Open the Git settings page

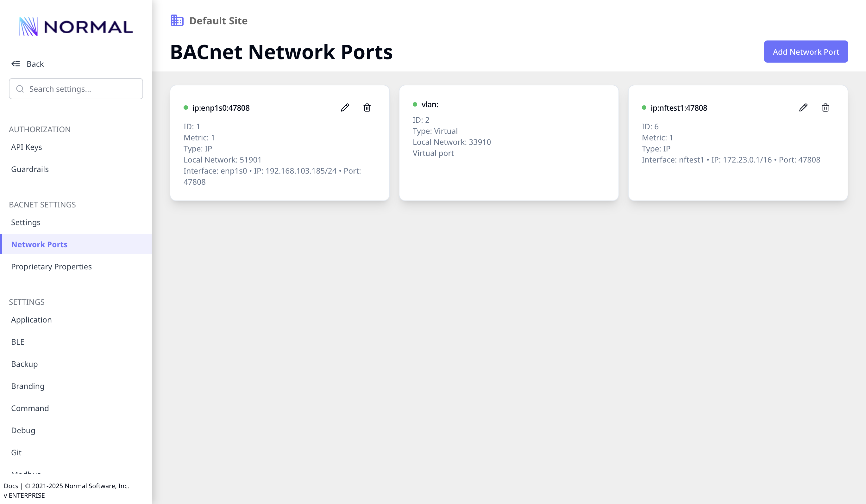pos(16,452)
